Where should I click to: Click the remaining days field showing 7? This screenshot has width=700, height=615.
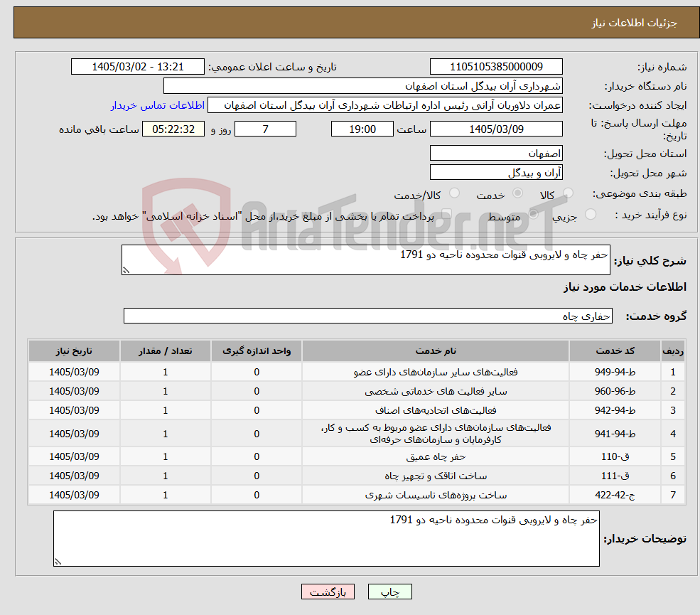tap(265, 129)
